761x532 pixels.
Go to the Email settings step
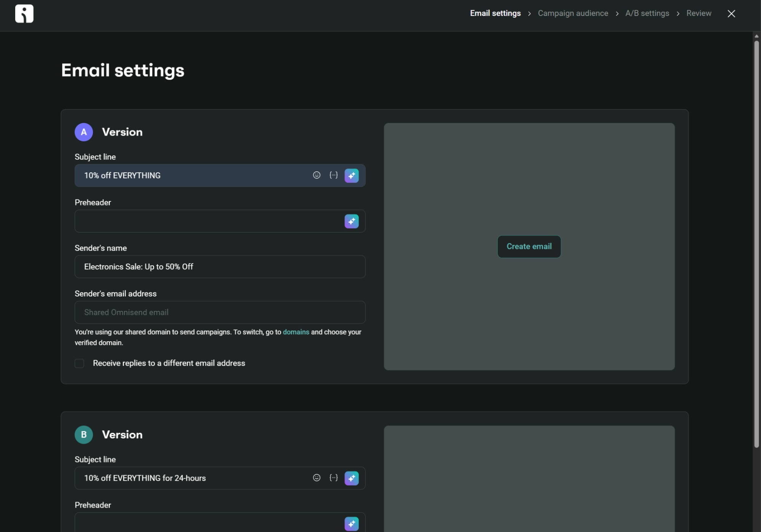pyautogui.click(x=495, y=13)
